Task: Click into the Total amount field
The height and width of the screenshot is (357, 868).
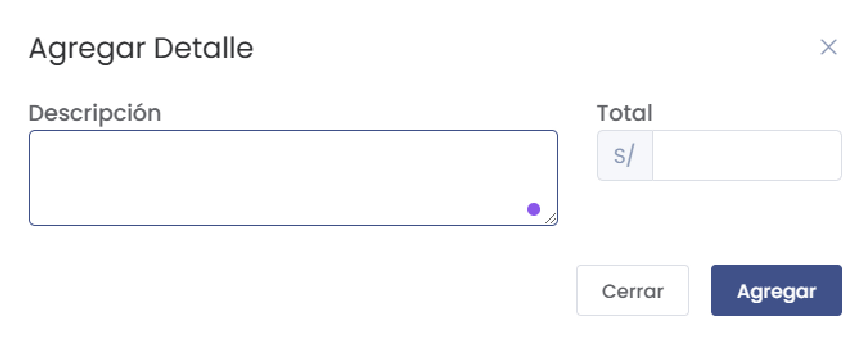Action: point(746,155)
